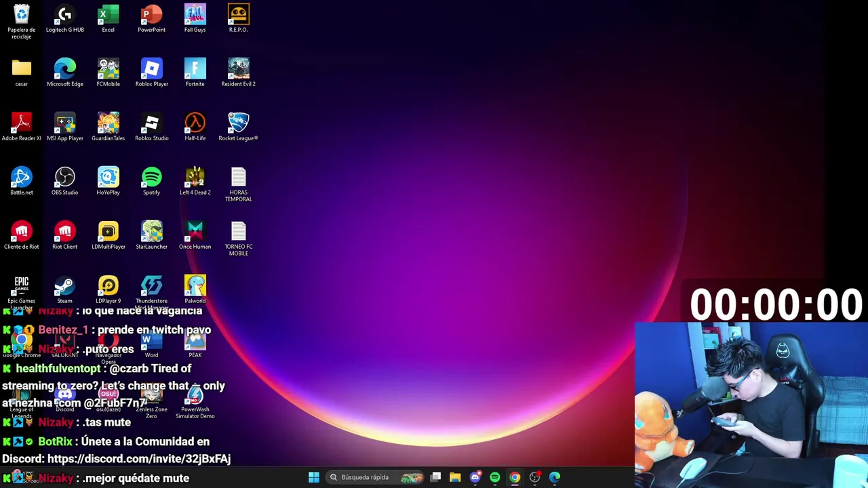This screenshot has width=868, height=488.
Task: Select the R.E.P.O. game icon
Action: point(238,19)
